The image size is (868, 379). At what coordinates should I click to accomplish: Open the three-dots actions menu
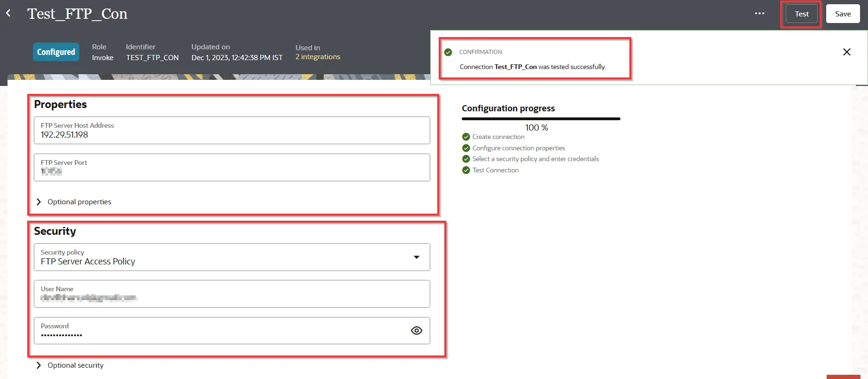pos(759,14)
